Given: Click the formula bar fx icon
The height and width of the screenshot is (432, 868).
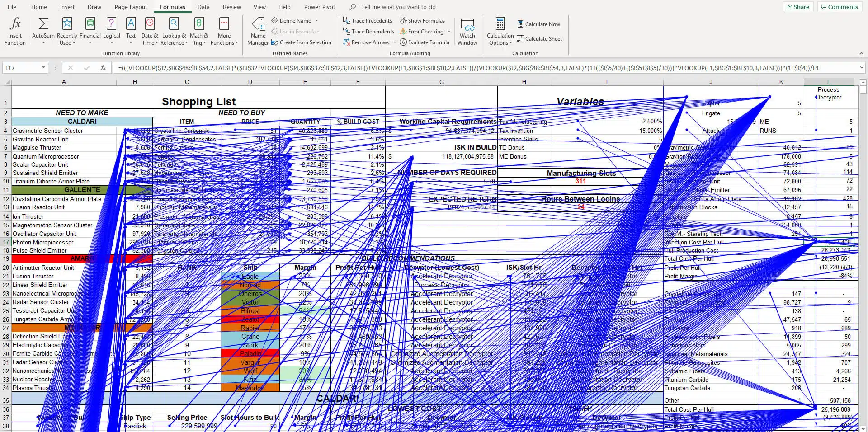Looking at the screenshot, I should coord(103,68).
